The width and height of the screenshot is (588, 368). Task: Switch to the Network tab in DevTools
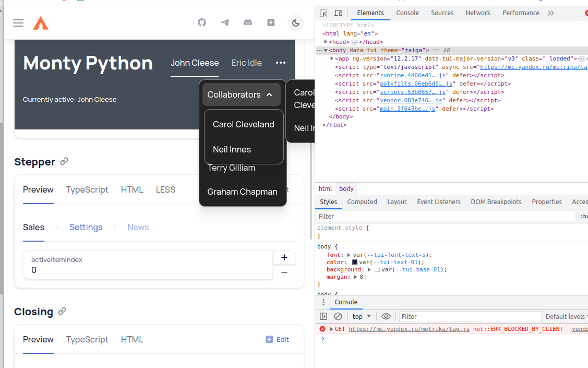(477, 13)
